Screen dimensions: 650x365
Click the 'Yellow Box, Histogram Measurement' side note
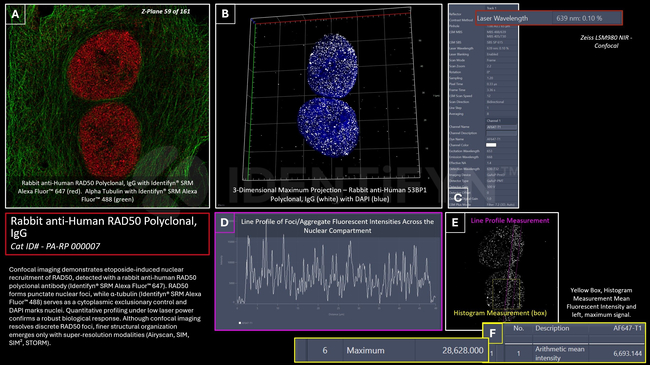point(601,302)
